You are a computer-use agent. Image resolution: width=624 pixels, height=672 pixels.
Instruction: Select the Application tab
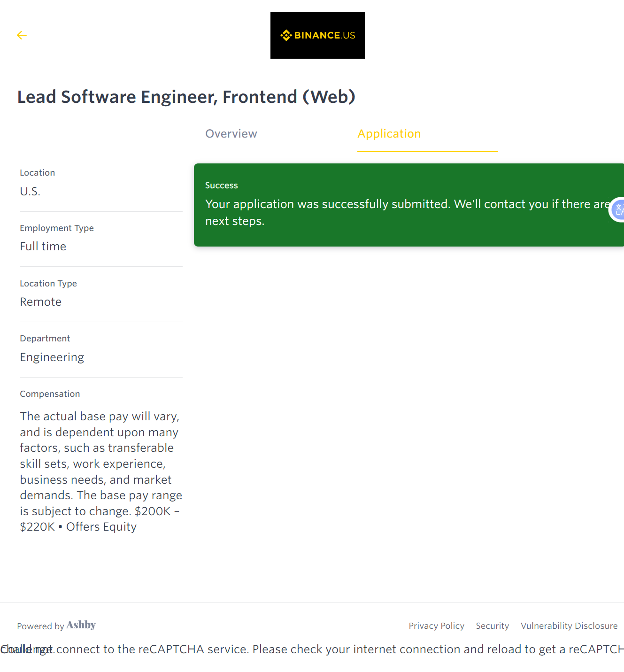point(389,134)
